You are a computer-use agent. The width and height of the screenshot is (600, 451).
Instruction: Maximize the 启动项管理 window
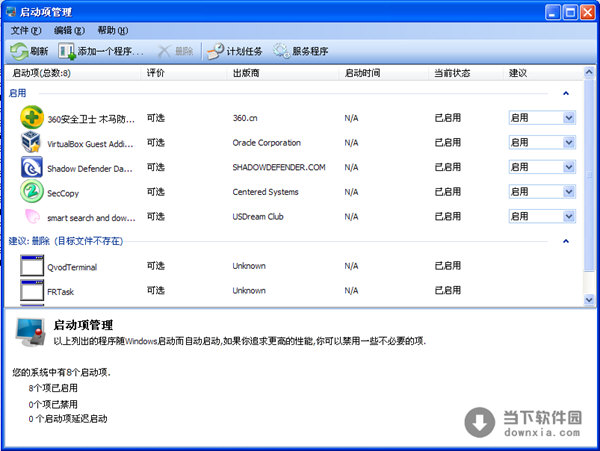570,12
